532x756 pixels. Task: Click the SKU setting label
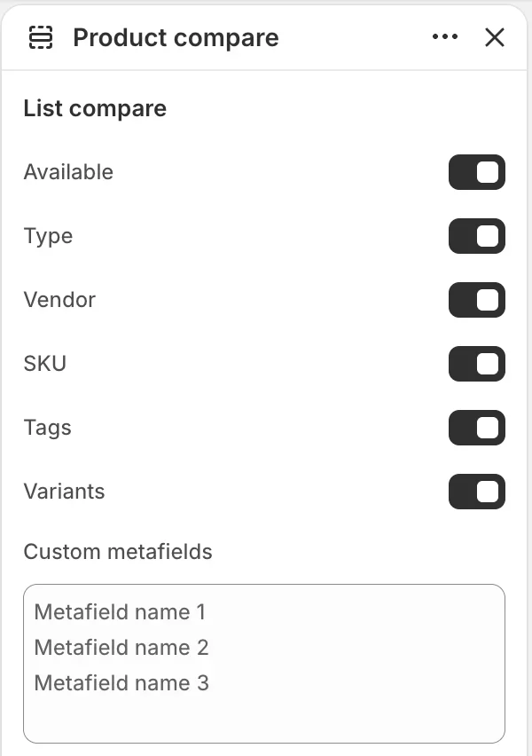45,364
